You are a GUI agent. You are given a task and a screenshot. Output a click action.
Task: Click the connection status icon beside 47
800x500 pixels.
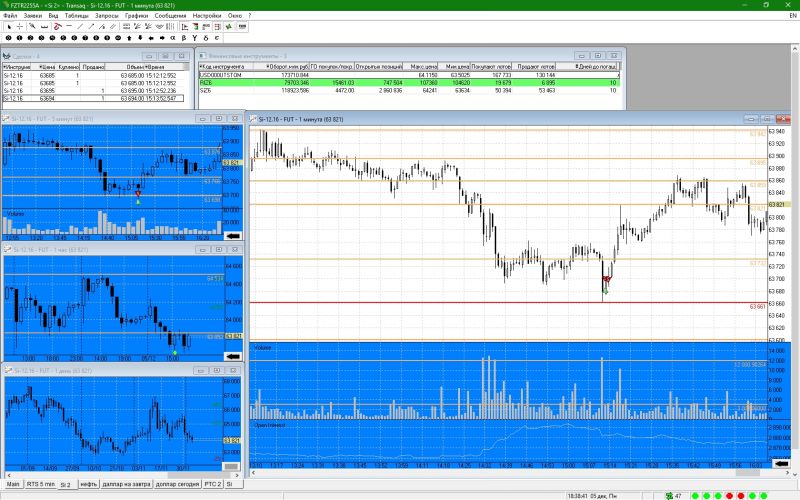[x=669, y=495]
